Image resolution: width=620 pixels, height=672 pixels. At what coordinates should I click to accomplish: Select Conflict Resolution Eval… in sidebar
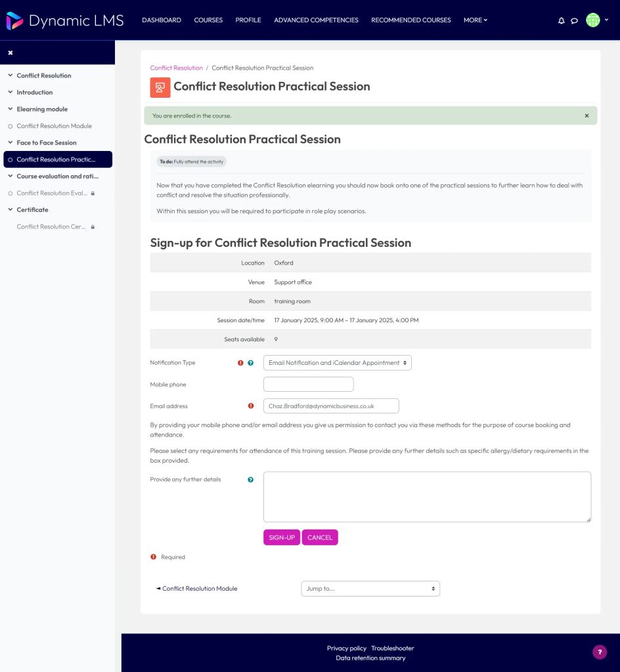52,194
